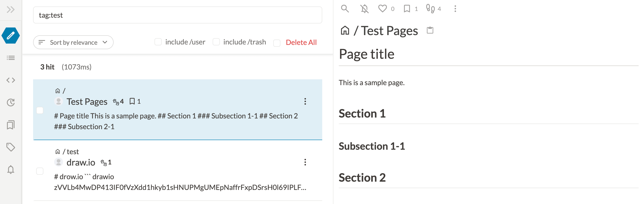The height and width of the screenshot is (204, 644).
Task: Open custom sidebar code brackets icon
Action: pos(11,80)
